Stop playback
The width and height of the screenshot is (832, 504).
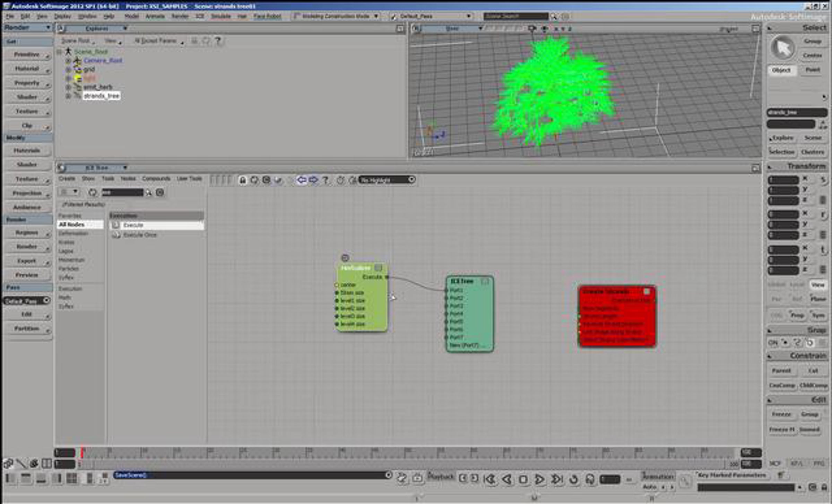click(523, 479)
